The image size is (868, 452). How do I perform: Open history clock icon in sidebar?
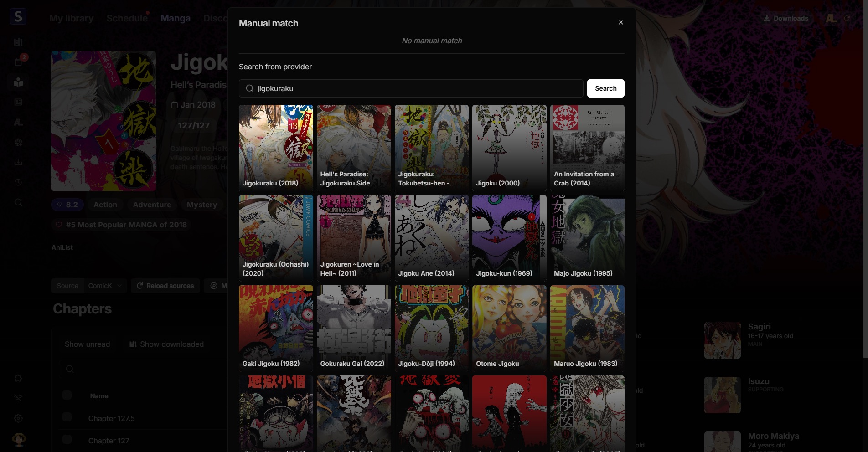(x=18, y=182)
